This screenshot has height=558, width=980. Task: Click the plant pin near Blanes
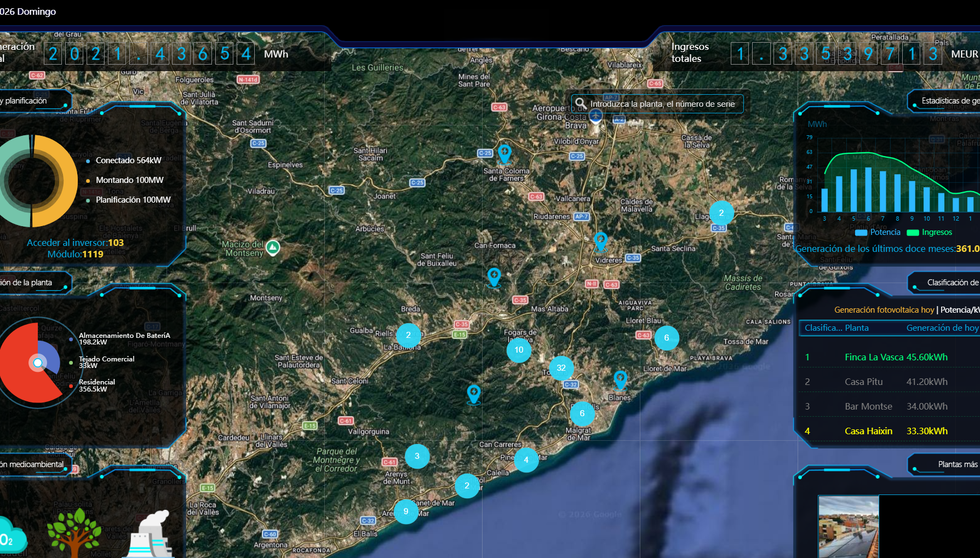click(620, 378)
